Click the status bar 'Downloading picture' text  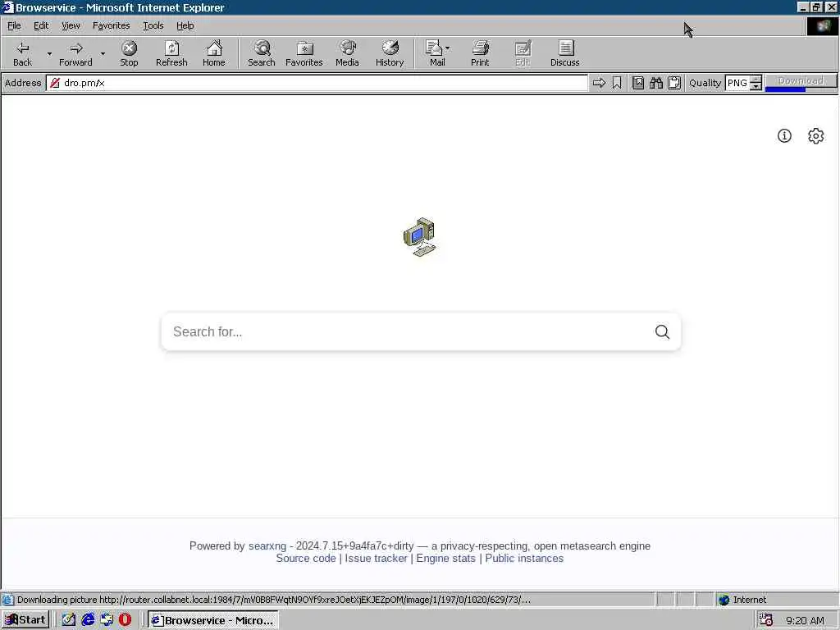pyautogui.click(x=273, y=600)
